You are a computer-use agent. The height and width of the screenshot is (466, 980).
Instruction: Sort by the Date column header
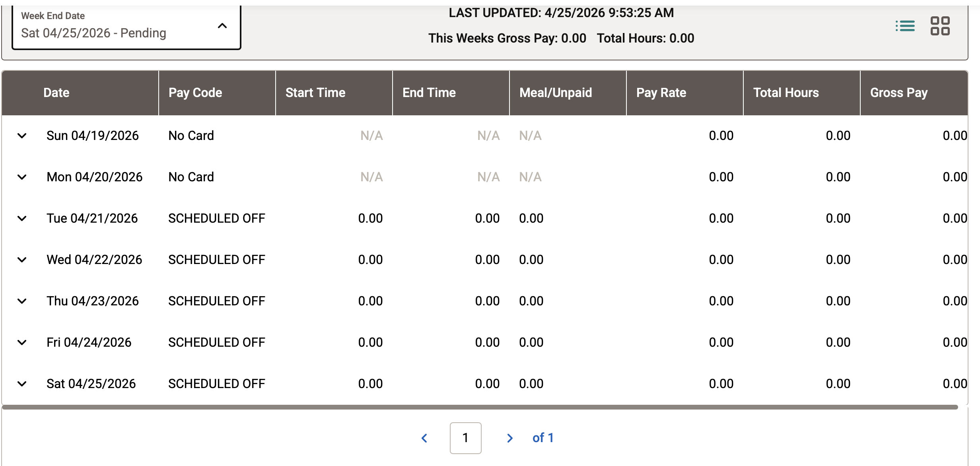(80, 93)
